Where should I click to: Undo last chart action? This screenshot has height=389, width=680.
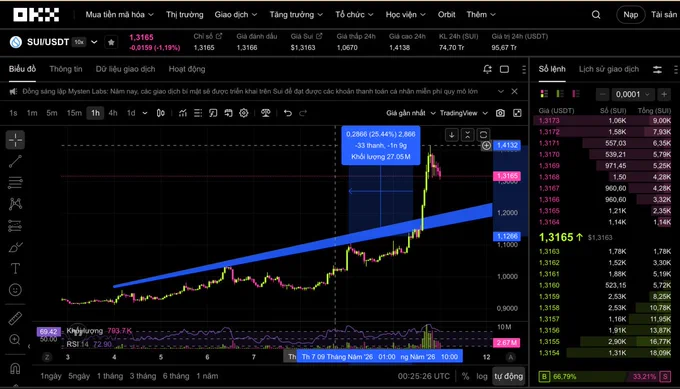288,113
